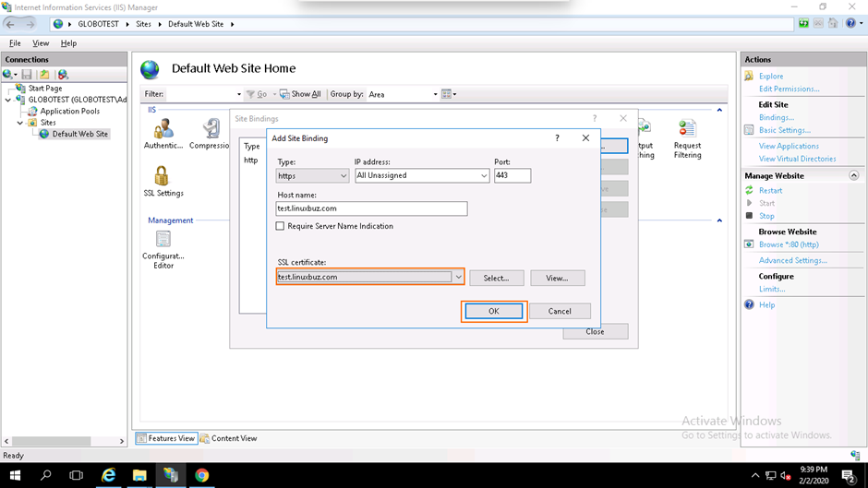The height and width of the screenshot is (488, 868).
Task: Open Task View on taskbar
Action: (76, 475)
